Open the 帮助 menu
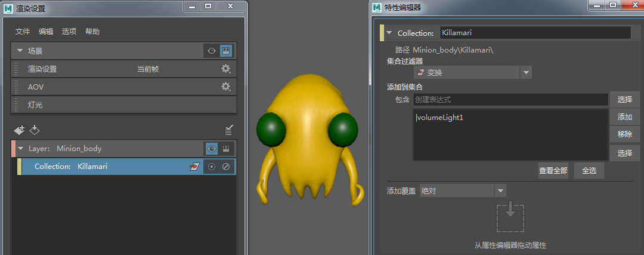 (x=92, y=32)
